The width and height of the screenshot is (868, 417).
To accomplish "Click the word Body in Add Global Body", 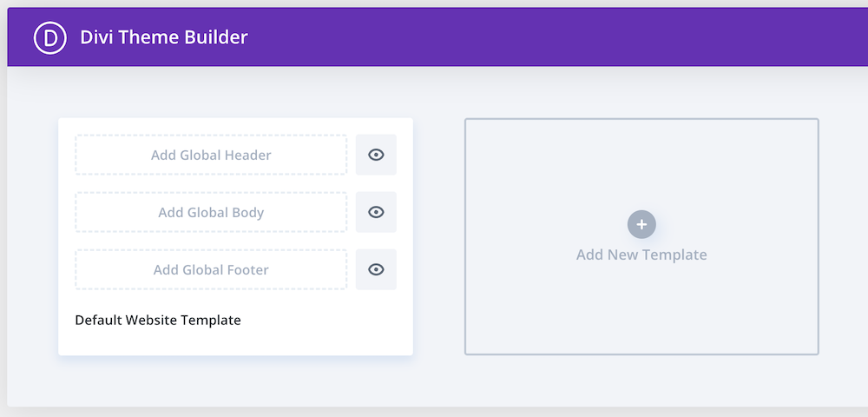I will coord(247,212).
